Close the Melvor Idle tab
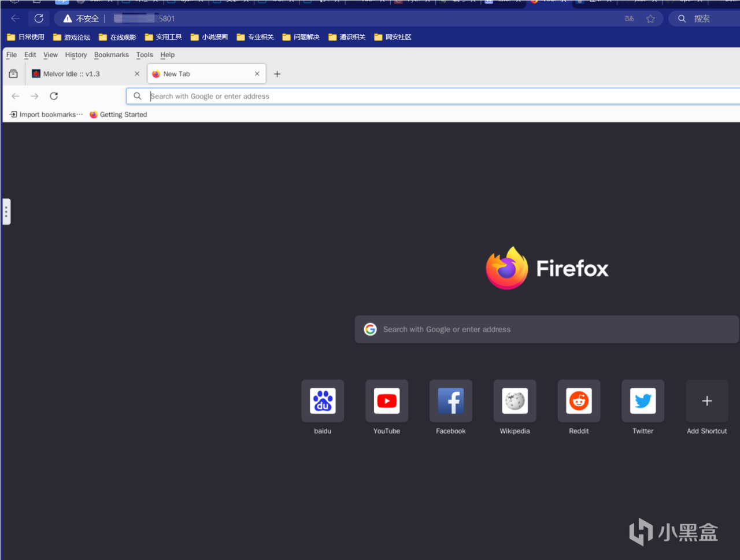The height and width of the screenshot is (560, 740). [x=137, y=74]
